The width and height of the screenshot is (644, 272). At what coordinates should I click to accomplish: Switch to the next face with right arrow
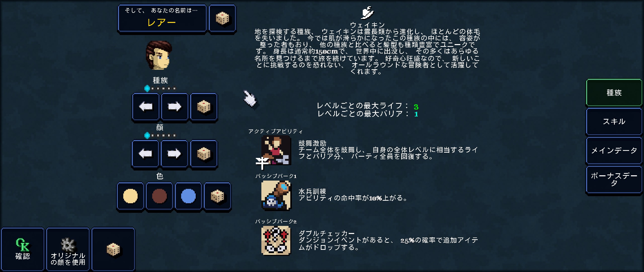174,154
